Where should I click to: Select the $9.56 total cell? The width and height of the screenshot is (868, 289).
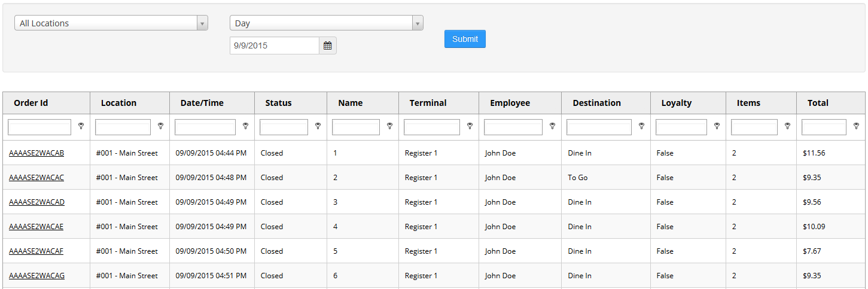[831, 202]
